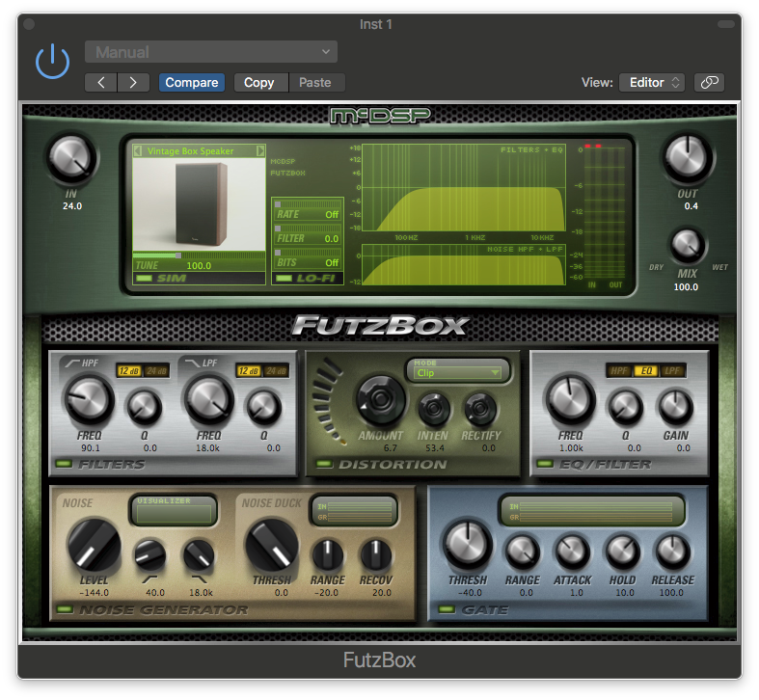Click the Vintage Box Speaker name
This screenshot has width=759, height=700.
pos(190,151)
